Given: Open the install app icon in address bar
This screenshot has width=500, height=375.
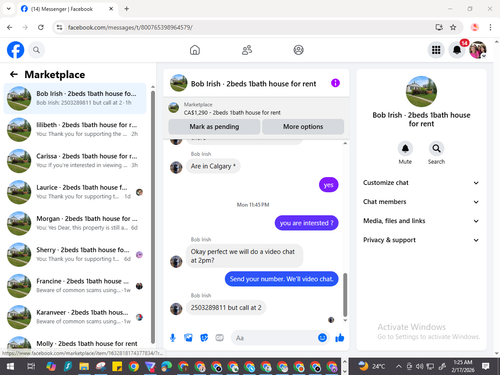Looking at the screenshot, I should point(439,27).
